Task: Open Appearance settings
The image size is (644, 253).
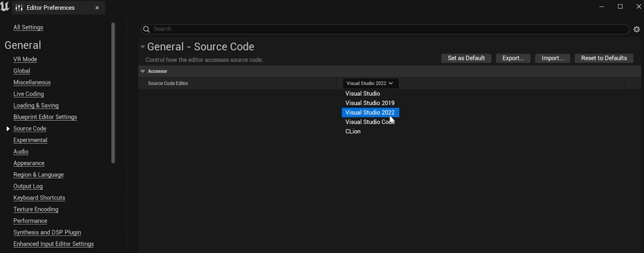Action: point(29,163)
